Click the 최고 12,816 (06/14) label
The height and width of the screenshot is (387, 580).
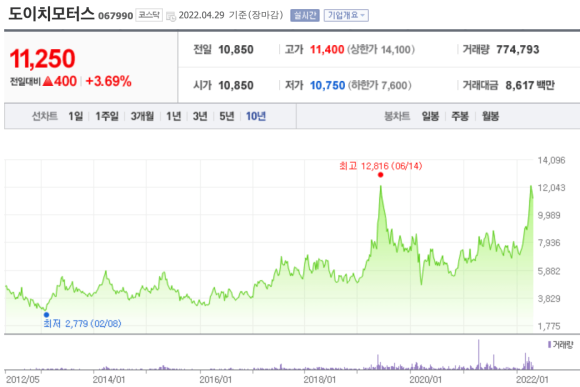click(x=381, y=166)
